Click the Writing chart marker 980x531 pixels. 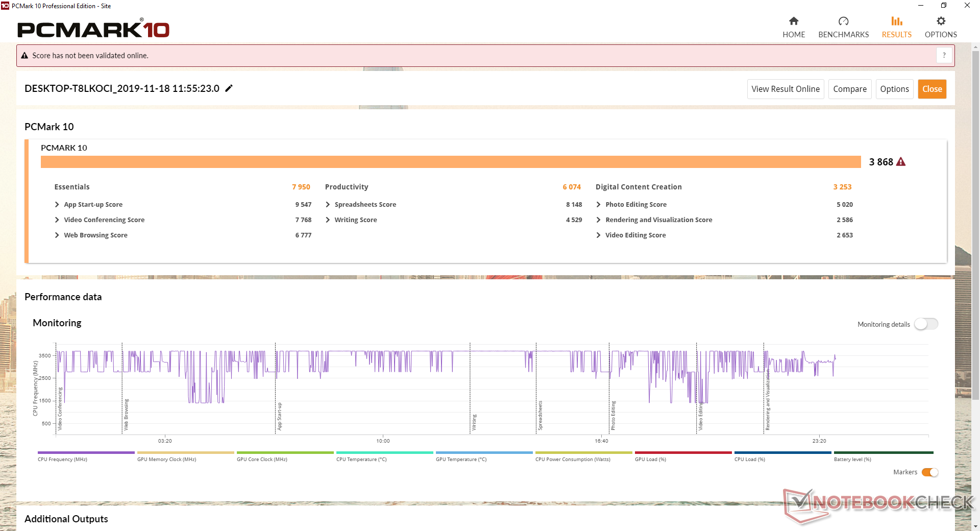(474, 422)
